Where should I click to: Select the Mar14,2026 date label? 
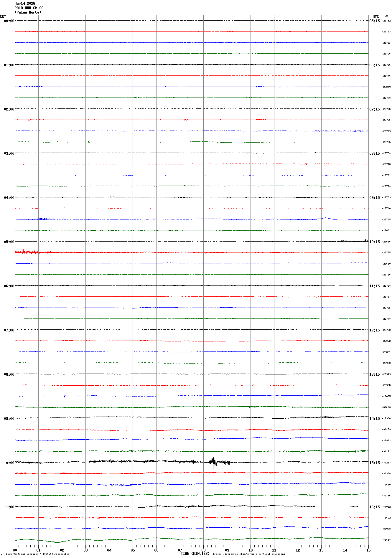click(25, 4)
